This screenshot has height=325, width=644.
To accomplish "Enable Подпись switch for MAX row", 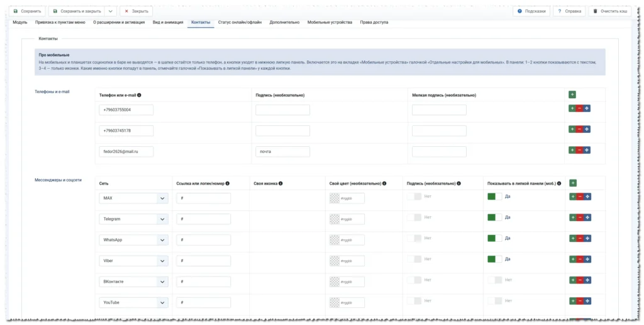I will click(414, 197).
